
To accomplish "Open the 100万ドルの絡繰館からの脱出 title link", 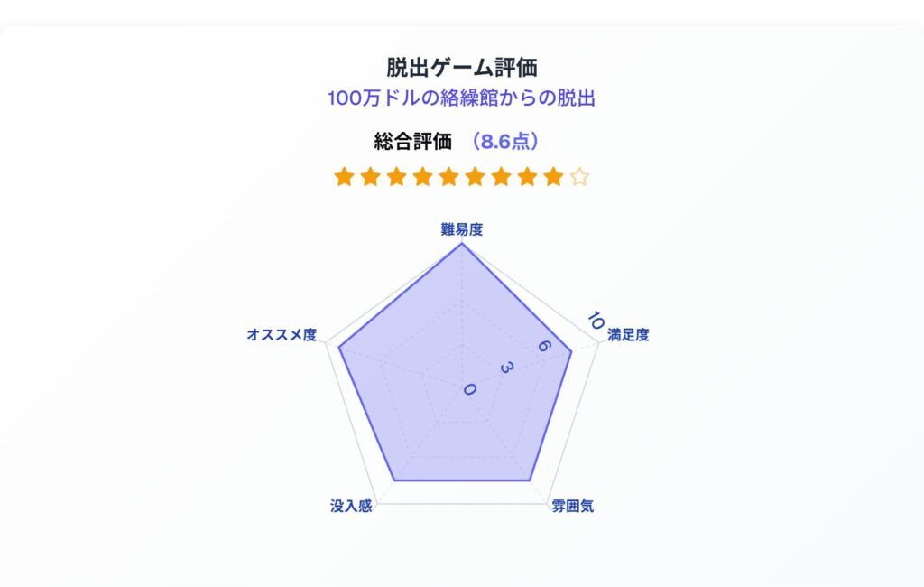I will click(x=461, y=98).
